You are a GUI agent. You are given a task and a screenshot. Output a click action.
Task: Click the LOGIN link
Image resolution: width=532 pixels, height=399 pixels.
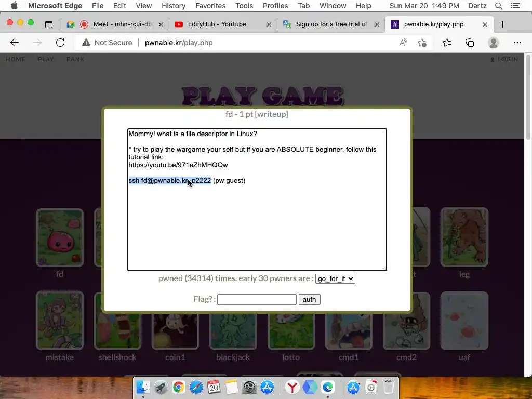504,59
